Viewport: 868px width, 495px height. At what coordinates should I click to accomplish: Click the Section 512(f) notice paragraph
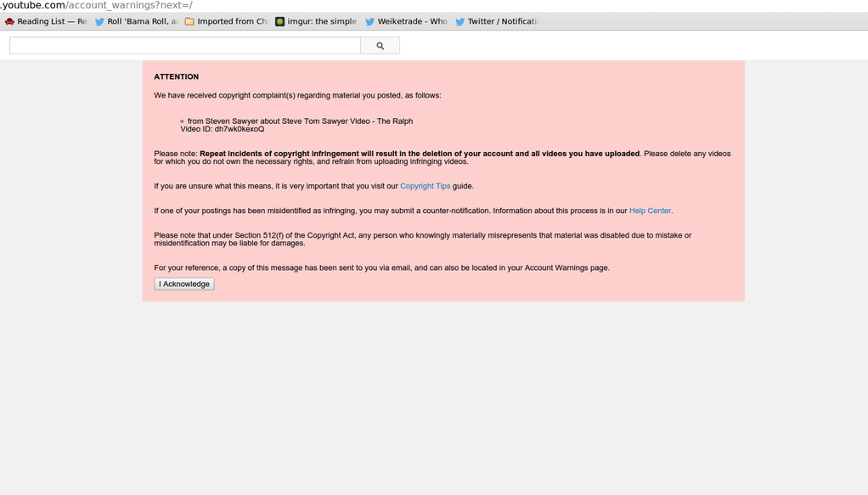(x=423, y=239)
